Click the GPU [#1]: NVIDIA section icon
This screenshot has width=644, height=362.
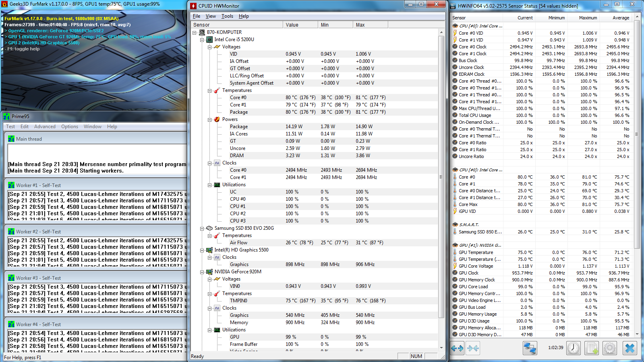point(455,245)
